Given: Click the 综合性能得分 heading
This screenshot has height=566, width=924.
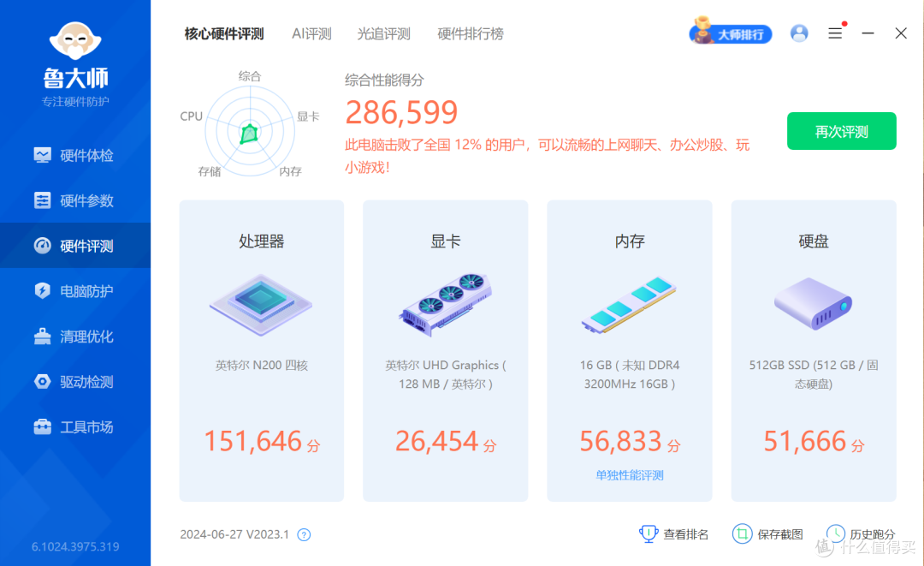Looking at the screenshot, I should pyautogui.click(x=384, y=80).
